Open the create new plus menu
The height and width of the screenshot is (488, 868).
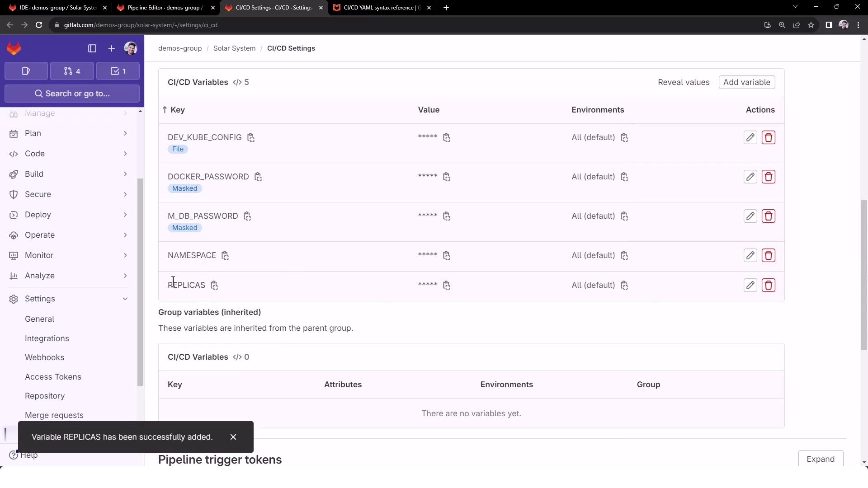click(x=111, y=48)
